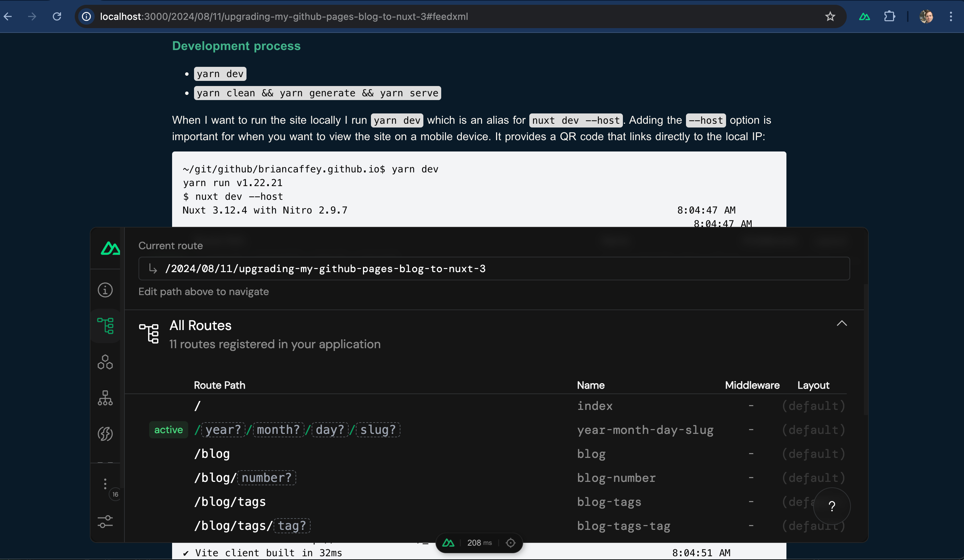Go back in browser history
964x560 pixels.
pyautogui.click(x=8, y=16)
